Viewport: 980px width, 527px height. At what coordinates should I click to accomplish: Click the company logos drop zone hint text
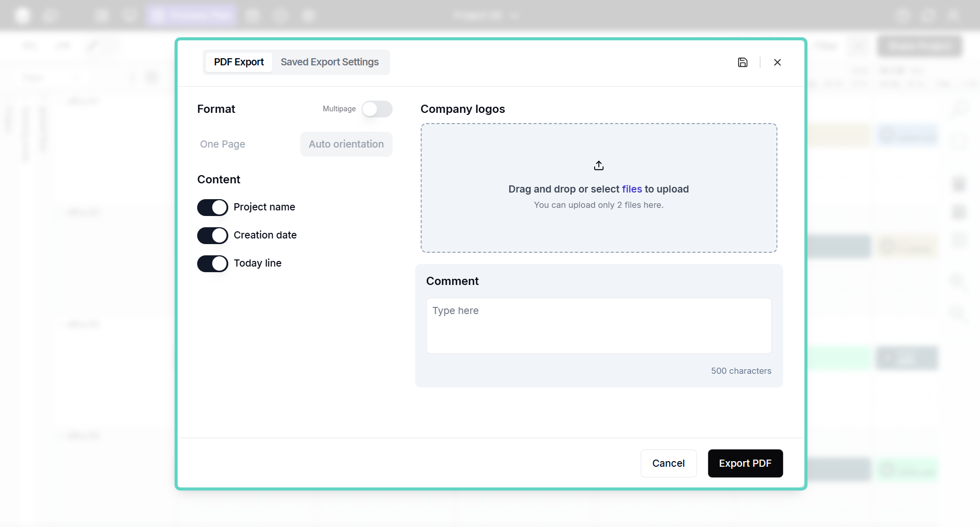(x=598, y=205)
